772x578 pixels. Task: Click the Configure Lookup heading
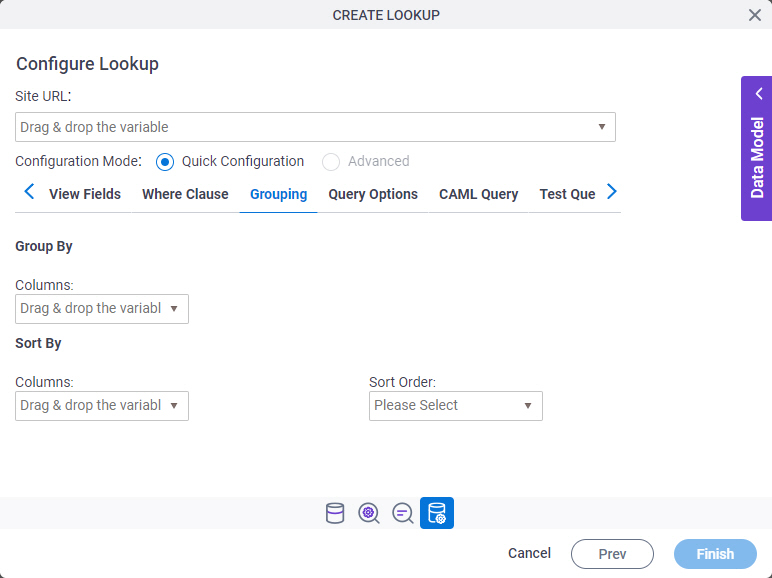coord(87,64)
